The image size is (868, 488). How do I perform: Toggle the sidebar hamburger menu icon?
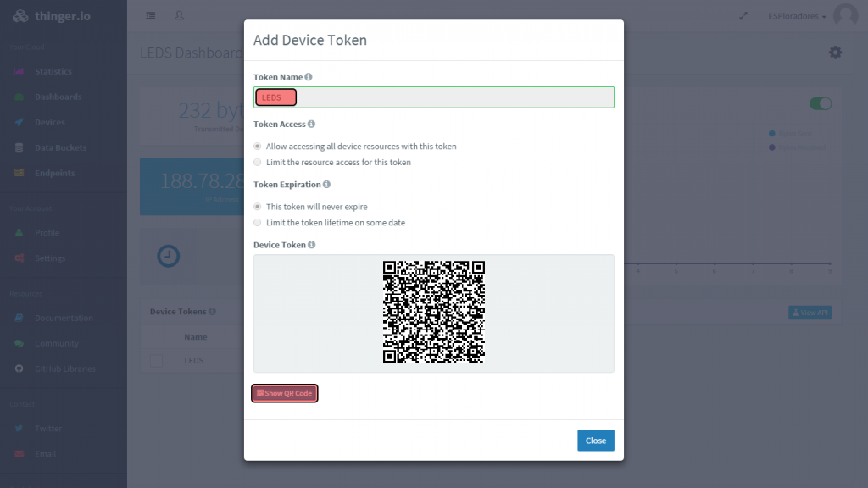click(151, 15)
